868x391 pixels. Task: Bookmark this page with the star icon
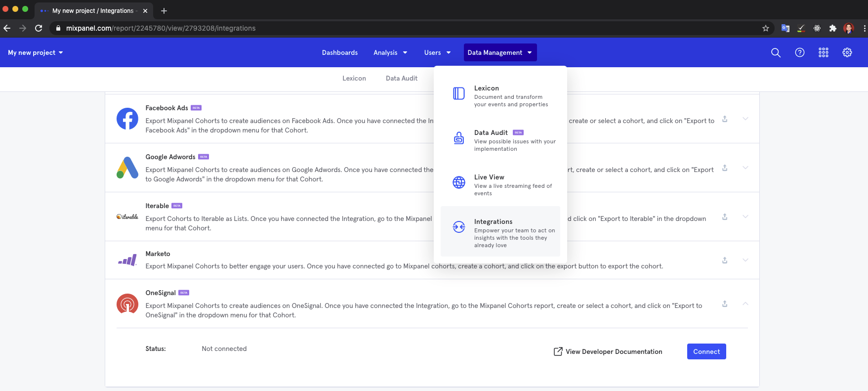[x=766, y=28]
